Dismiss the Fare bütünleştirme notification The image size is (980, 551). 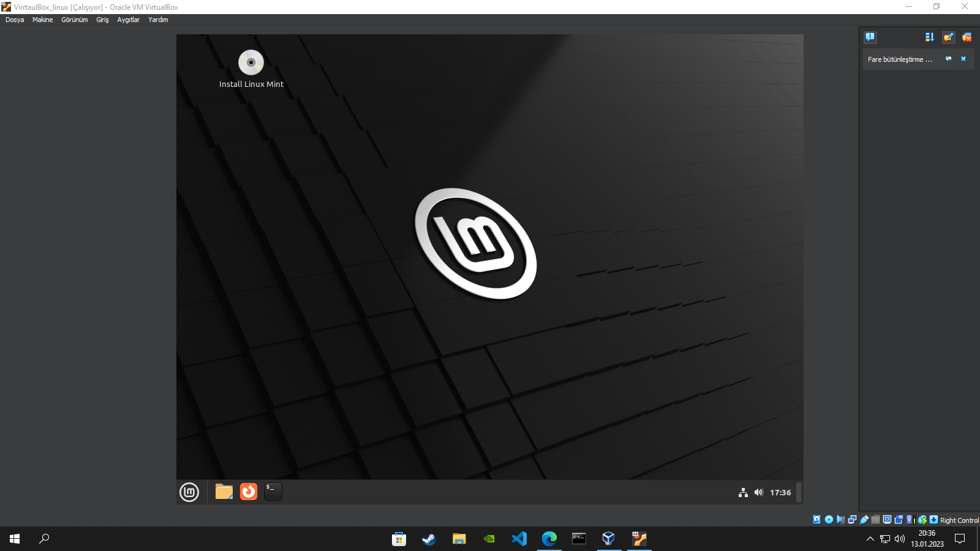coord(963,59)
